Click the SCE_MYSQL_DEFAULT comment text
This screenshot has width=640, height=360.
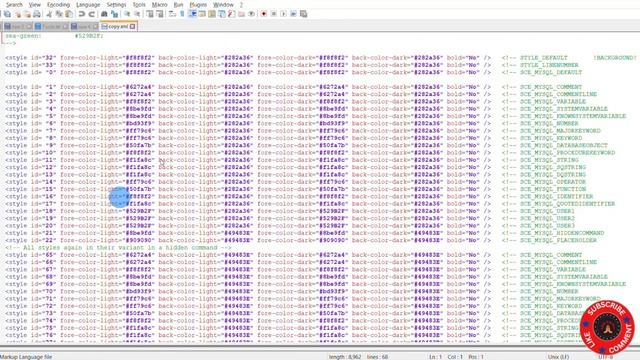tap(551, 73)
